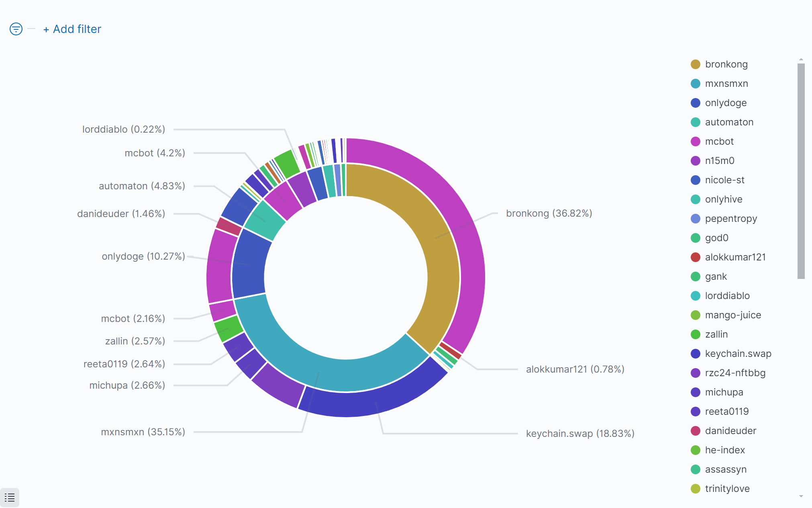The image size is (812, 508).
Task: Click the mxnsmxn legend color dot
Action: [x=696, y=84]
